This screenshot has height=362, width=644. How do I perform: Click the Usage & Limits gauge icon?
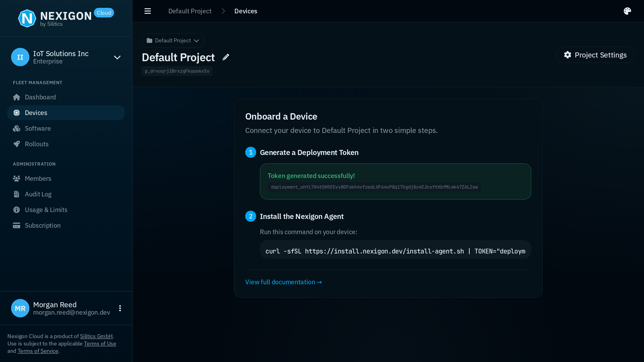[17, 210]
